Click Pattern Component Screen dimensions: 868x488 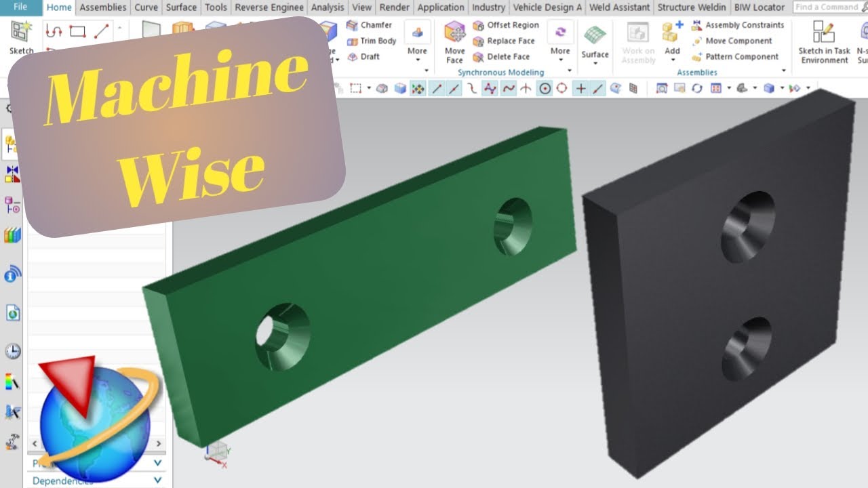[734, 56]
